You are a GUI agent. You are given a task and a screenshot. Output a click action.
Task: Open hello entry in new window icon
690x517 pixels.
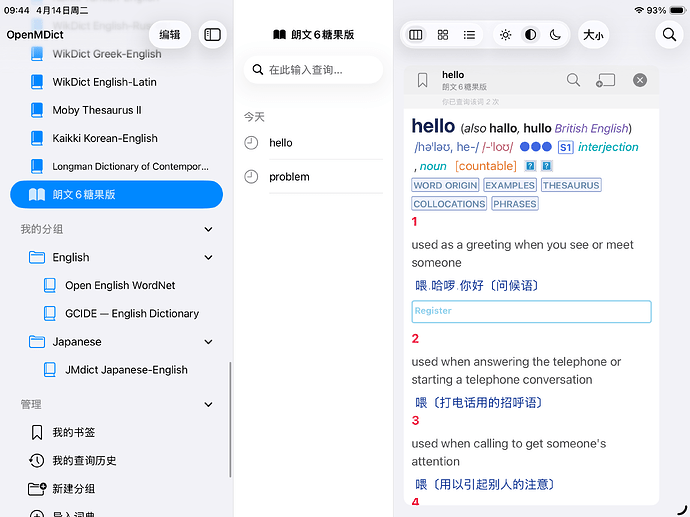tap(606, 80)
